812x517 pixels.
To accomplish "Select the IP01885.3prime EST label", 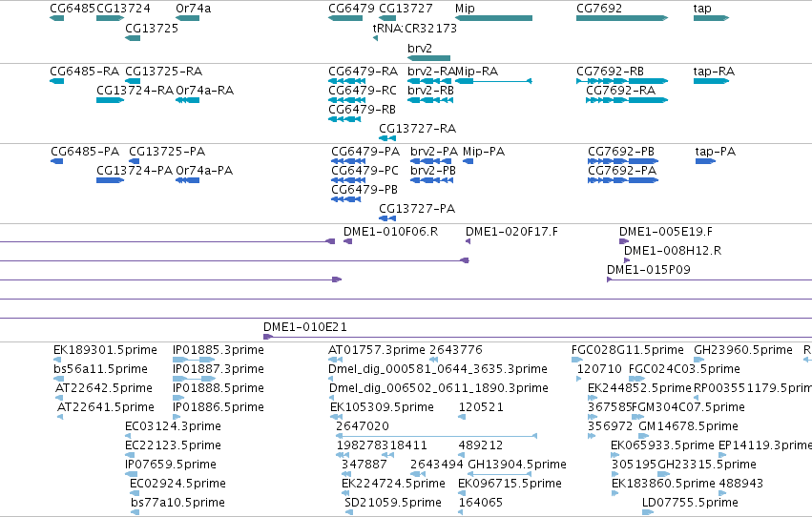I will 218,350.
